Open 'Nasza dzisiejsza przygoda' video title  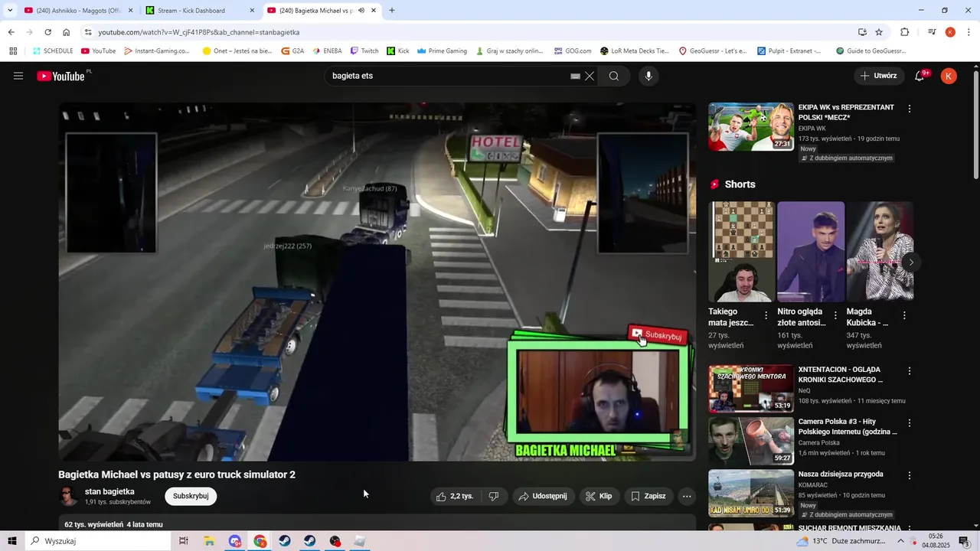(841, 474)
